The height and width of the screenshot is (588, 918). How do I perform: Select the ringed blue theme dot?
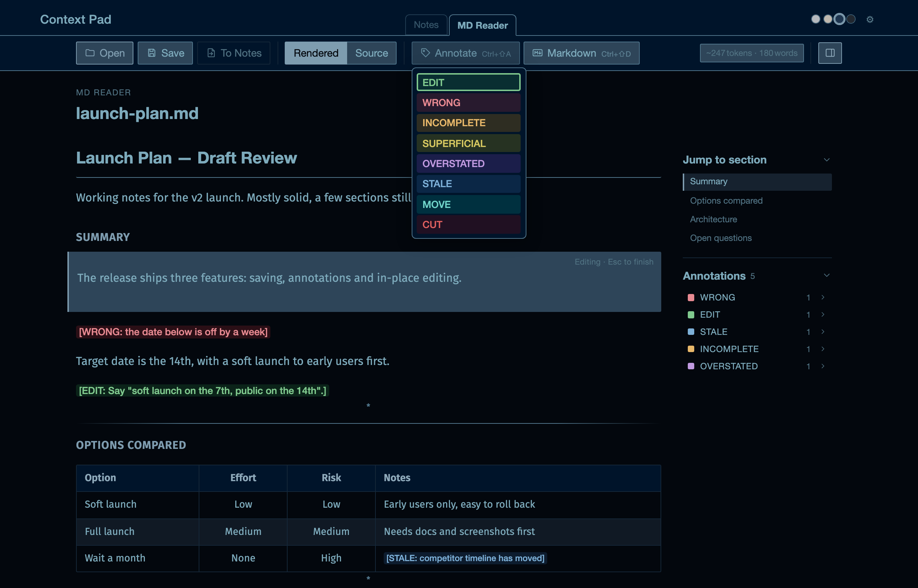point(839,19)
